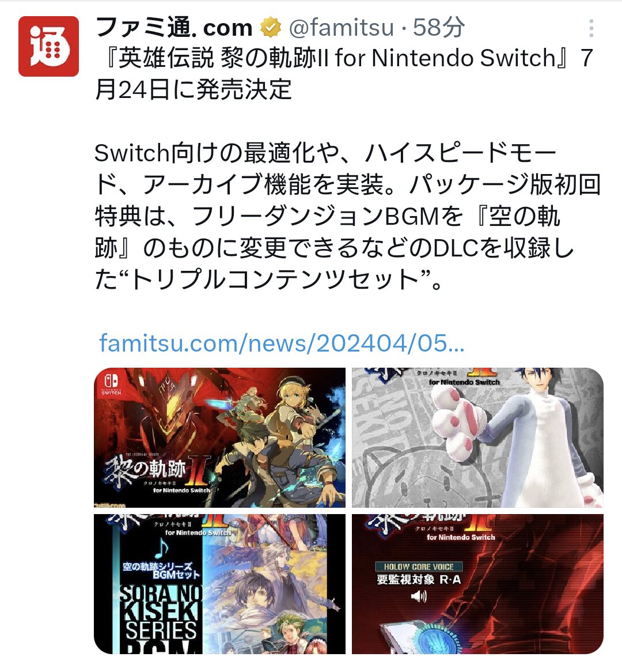
Task: Click the 58分 timestamp
Action: pyautogui.click(x=438, y=28)
